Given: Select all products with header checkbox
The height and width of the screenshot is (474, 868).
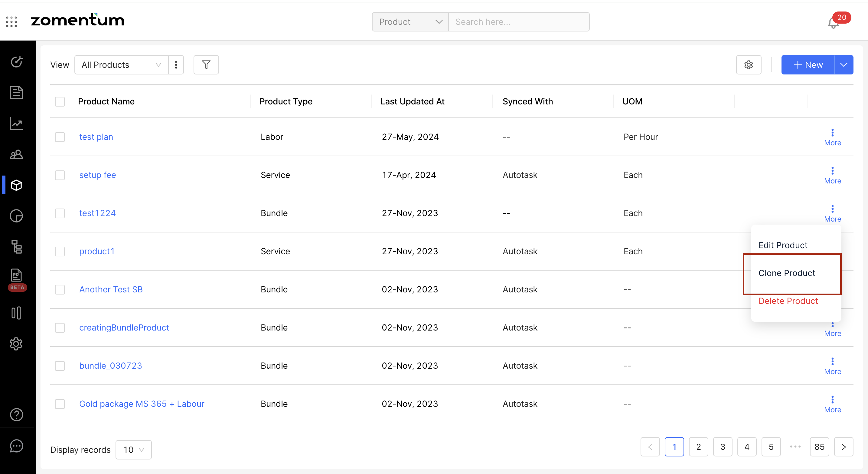Looking at the screenshot, I should 60,101.
